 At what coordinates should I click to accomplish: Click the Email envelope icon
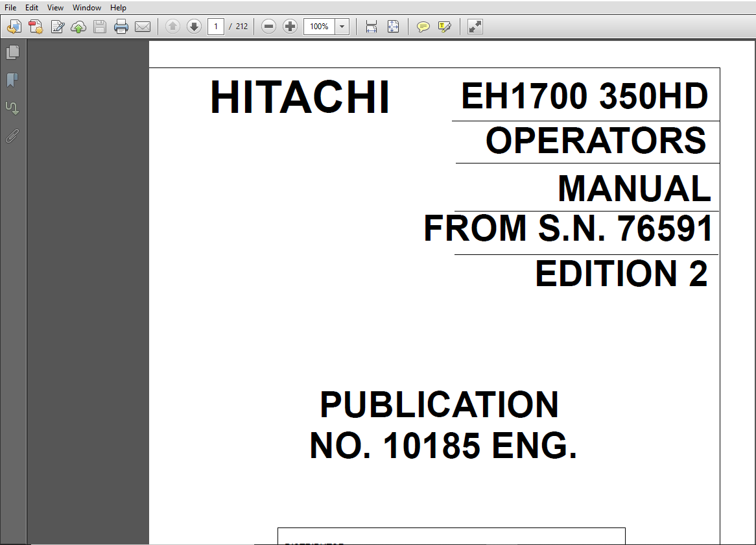tap(142, 27)
